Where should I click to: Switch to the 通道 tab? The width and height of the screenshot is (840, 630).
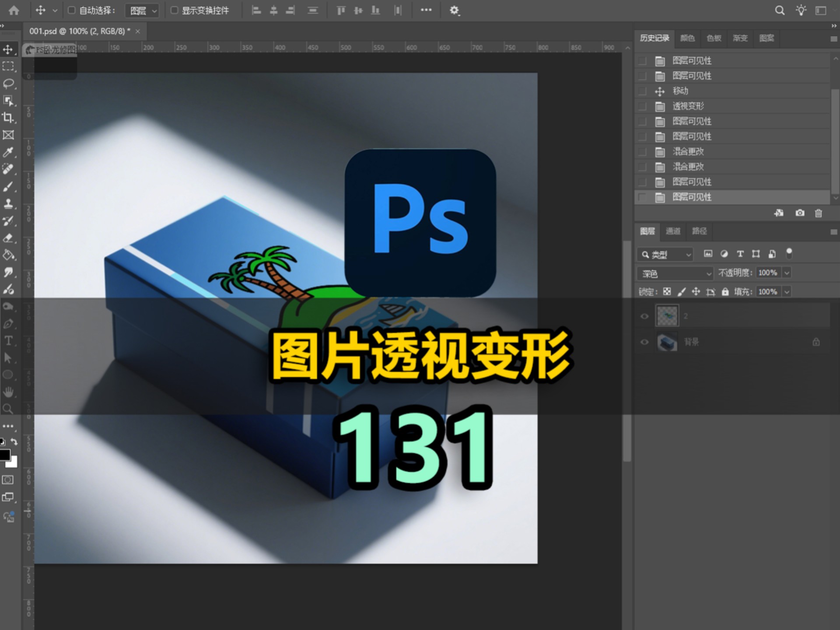pos(673,231)
